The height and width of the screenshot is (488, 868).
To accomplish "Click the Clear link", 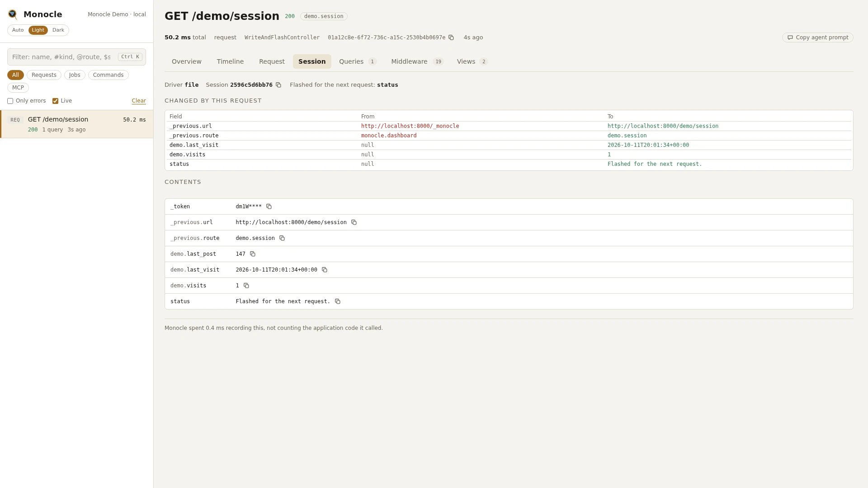I will [139, 101].
